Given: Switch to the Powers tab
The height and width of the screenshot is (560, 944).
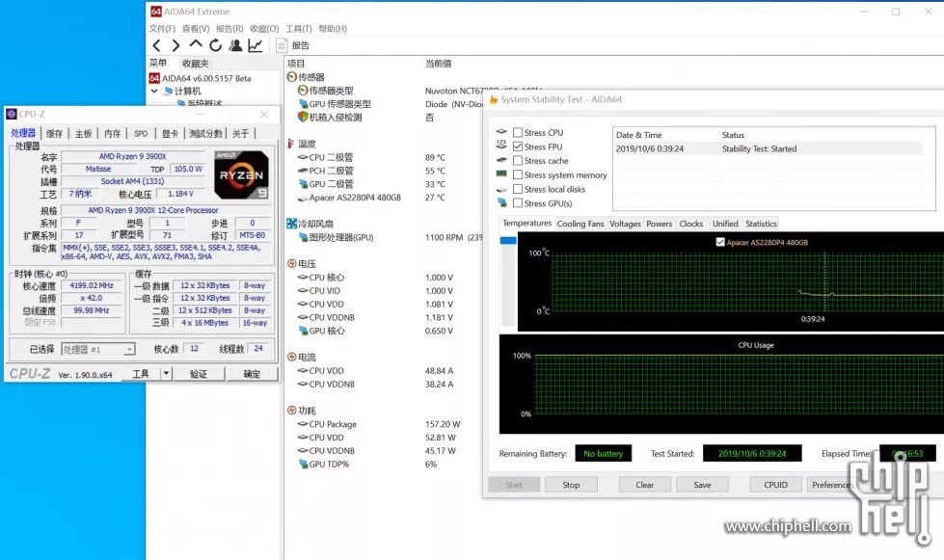Looking at the screenshot, I should (x=660, y=224).
